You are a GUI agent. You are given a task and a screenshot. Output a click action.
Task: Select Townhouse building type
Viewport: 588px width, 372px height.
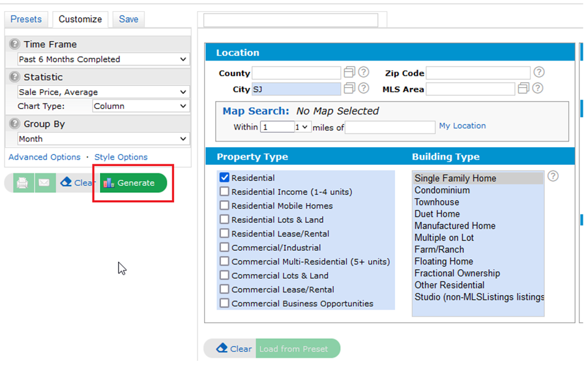pos(478,202)
